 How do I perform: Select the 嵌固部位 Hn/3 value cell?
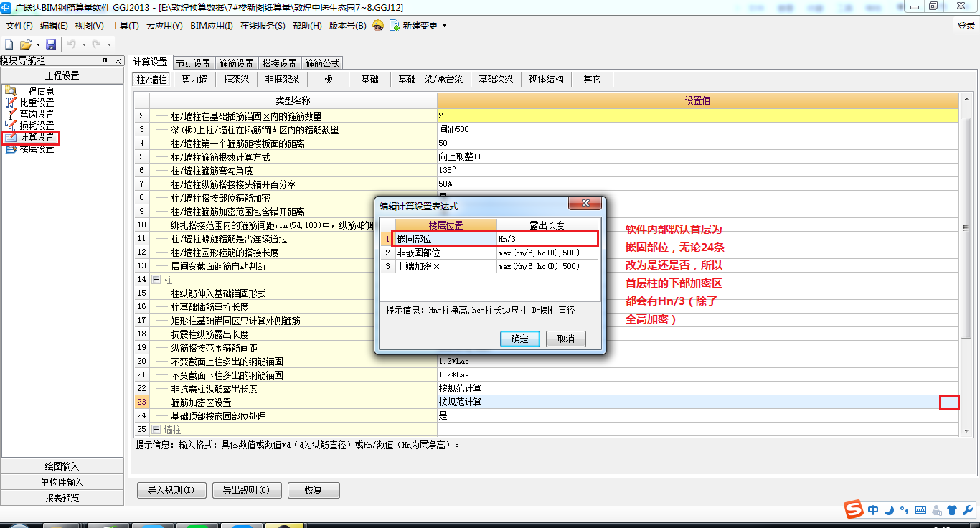(x=547, y=239)
